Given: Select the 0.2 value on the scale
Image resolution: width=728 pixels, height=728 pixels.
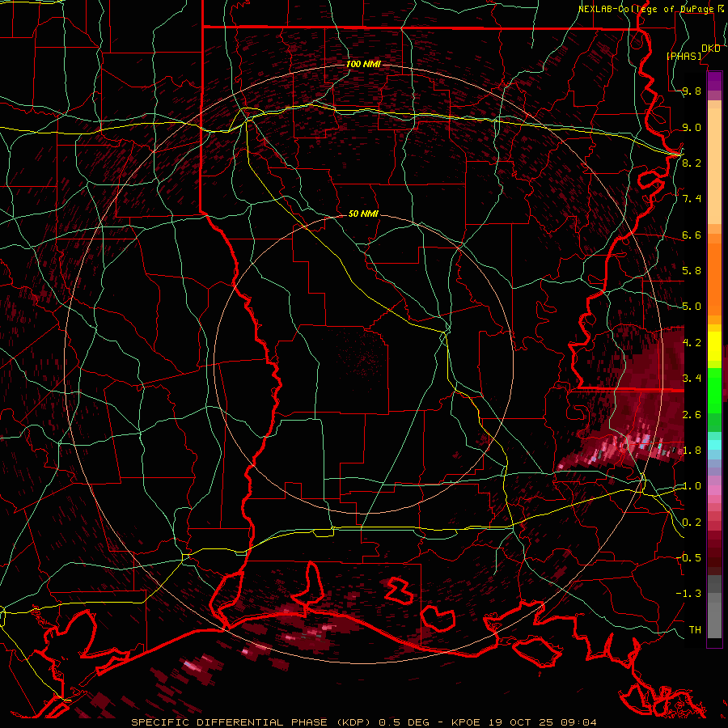Looking at the screenshot, I should tap(692, 523).
